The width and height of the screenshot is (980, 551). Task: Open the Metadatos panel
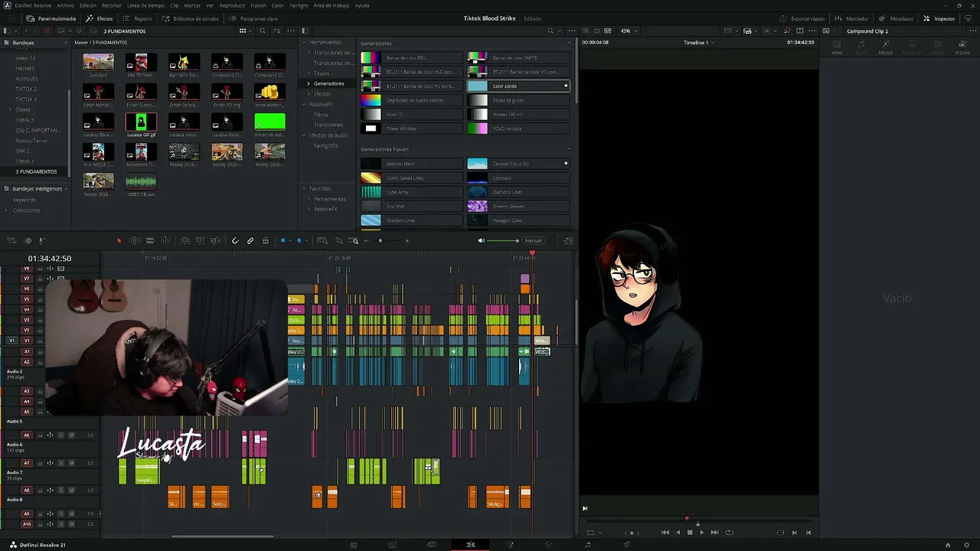pos(897,18)
